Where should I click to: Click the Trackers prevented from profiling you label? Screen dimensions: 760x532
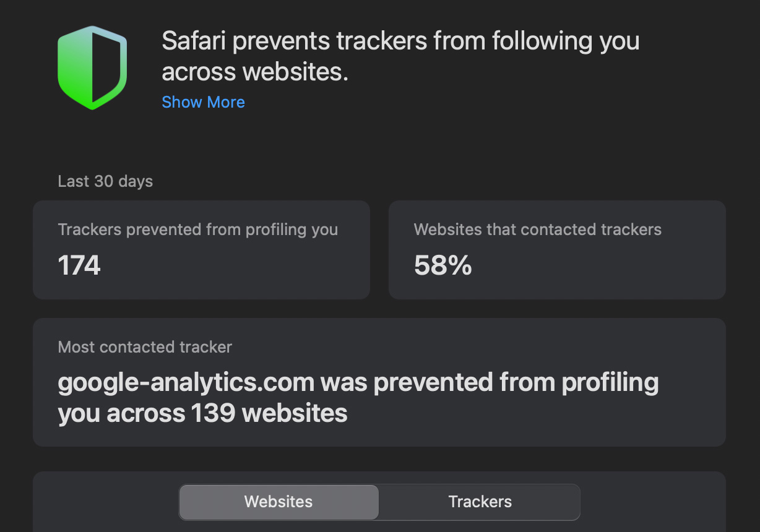click(198, 230)
